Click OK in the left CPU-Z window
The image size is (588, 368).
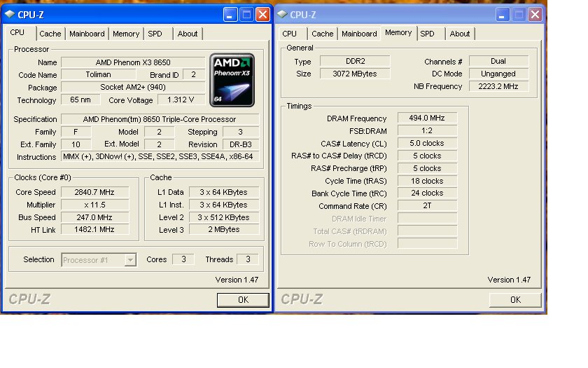pos(243,300)
